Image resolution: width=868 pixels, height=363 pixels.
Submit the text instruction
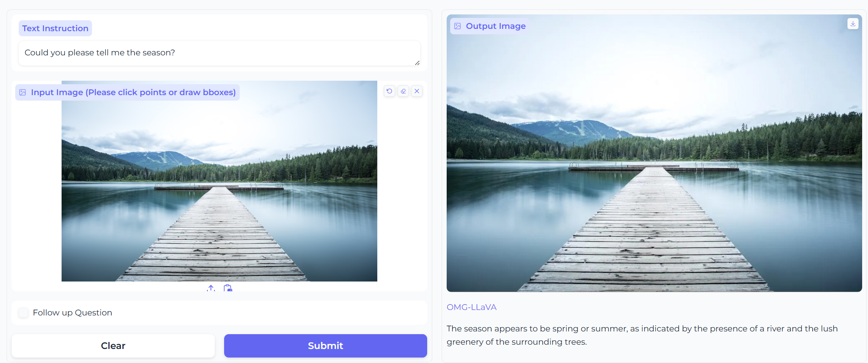325,346
